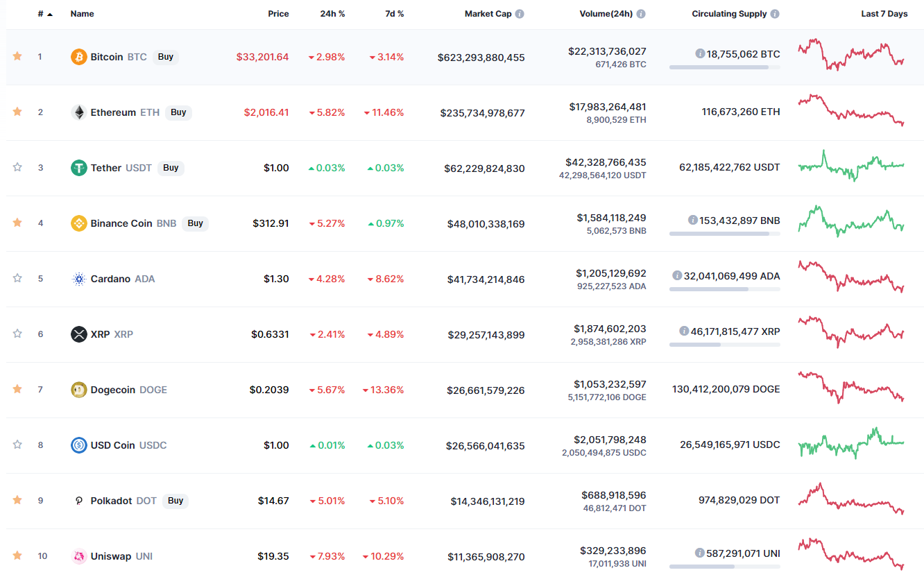
Task: Open Market Cap info tooltip icon
Action: pyautogui.click(x=520, y=14)
